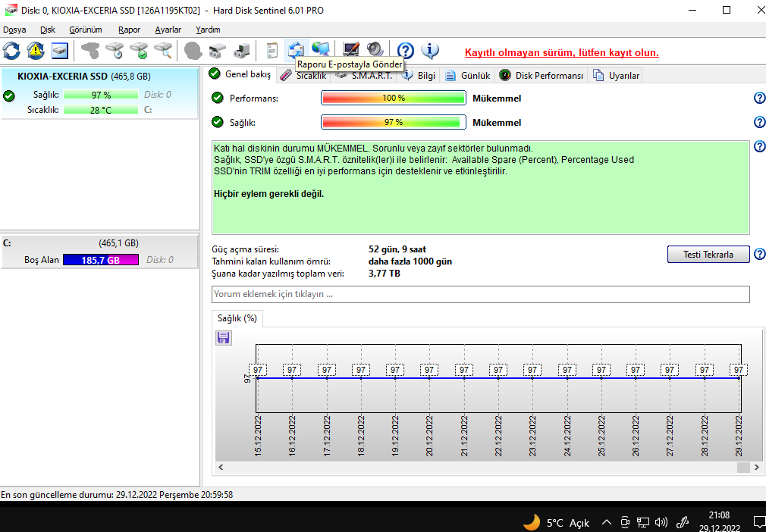Screen dimensions: 766x532
Task: Click the Boş Alan 185,7 GB bar
Action: point(101,260)
